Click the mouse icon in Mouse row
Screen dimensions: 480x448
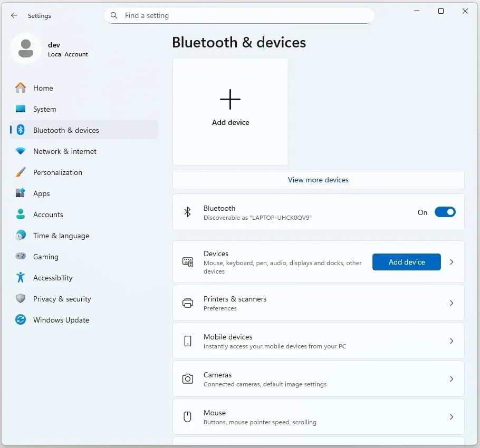(x=188, y=417)
